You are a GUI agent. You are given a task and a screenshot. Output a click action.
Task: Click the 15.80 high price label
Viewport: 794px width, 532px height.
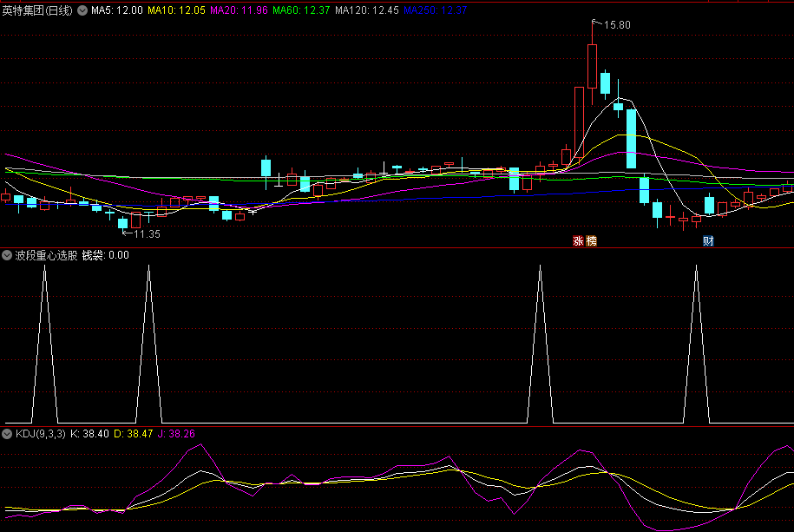click(617, 25)
